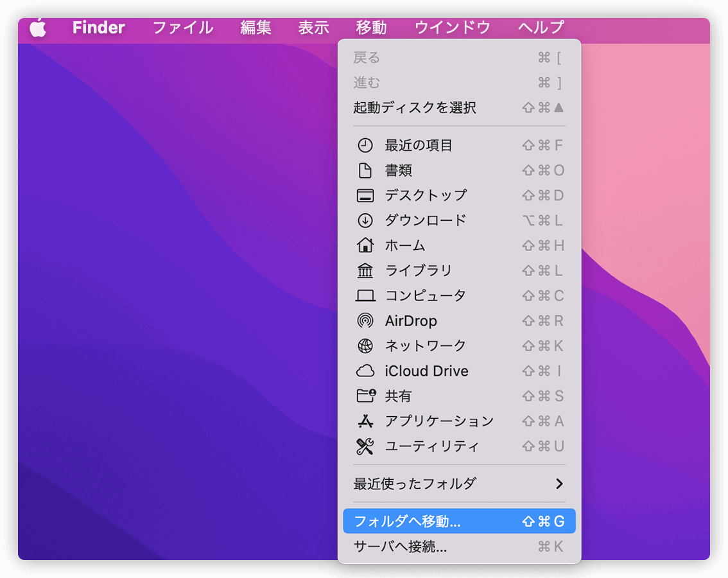Click the clock icon for 最近の項目

pos(365,145)
